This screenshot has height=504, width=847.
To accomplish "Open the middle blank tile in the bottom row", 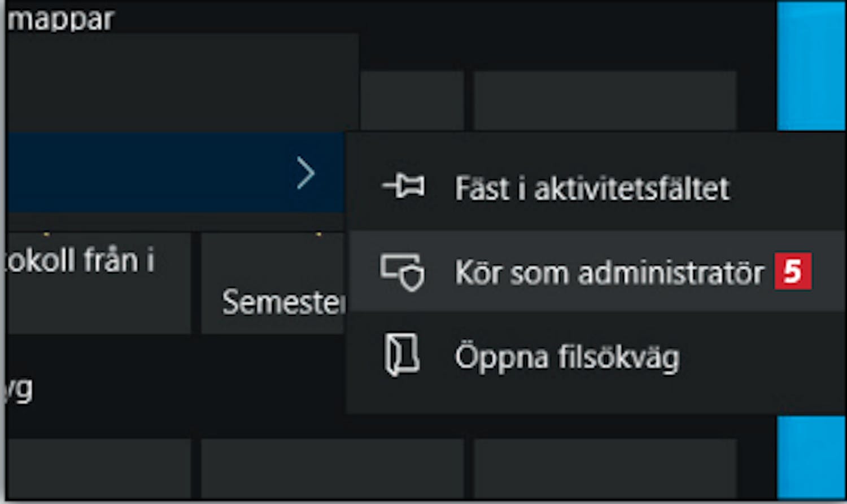I will [x=333, y=468].
